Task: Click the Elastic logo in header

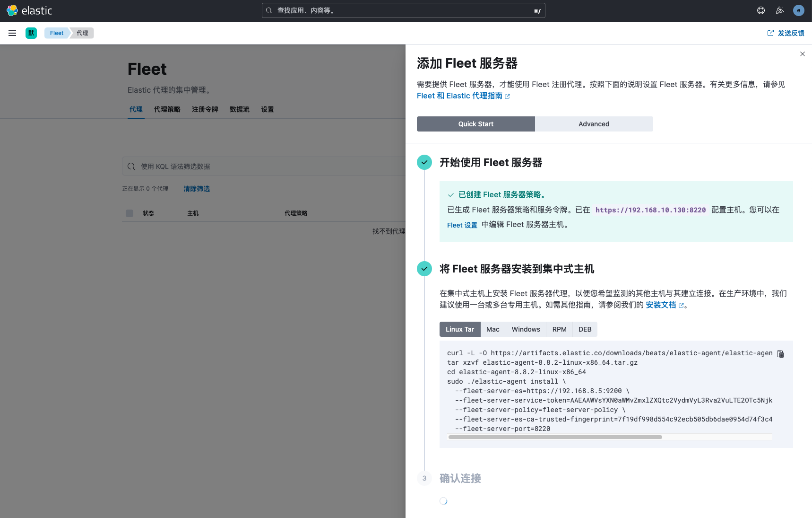Action: (x=29, y=10)
